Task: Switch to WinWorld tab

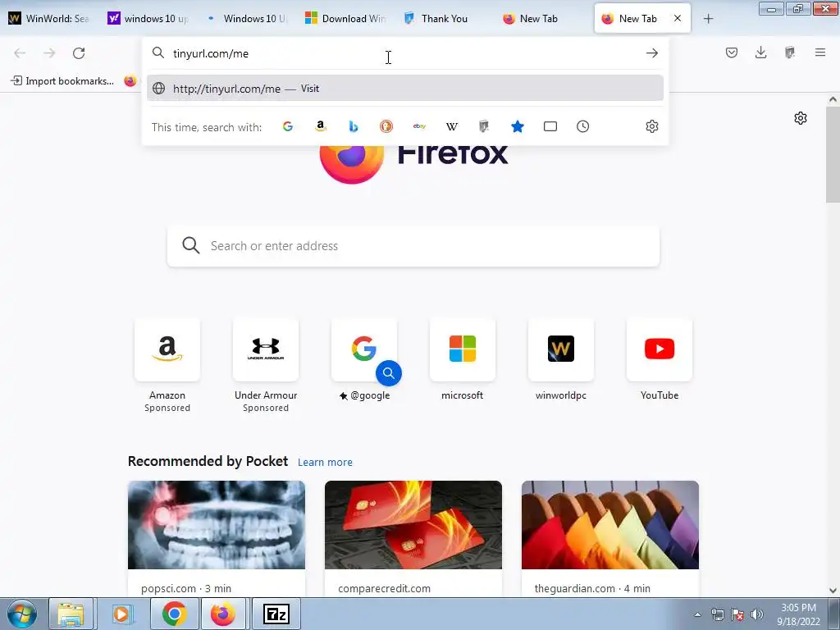Action: 49,18
